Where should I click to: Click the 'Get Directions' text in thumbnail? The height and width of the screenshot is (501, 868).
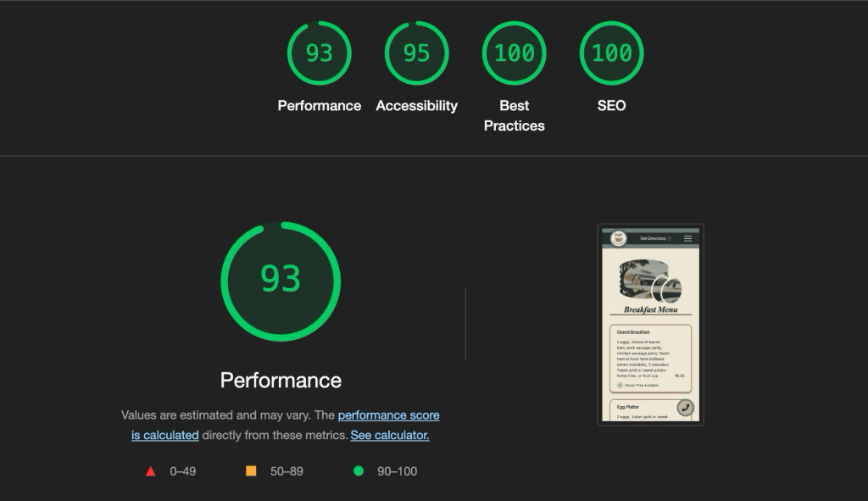coord(653,239)
